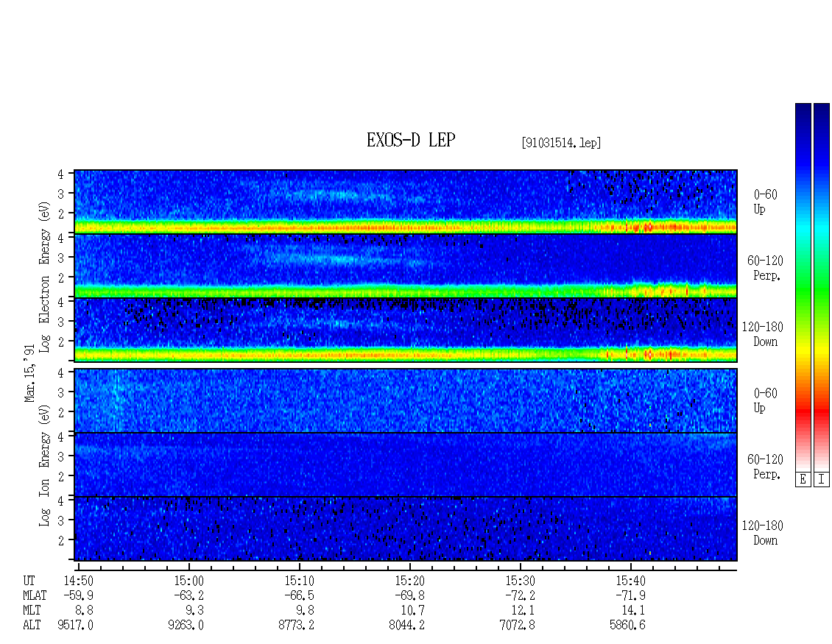The width and height of the screenshot is (832, 644).
Task: Click the ion 60-120 Perp. spectrogram panel
Action: (x=406, y=464)
